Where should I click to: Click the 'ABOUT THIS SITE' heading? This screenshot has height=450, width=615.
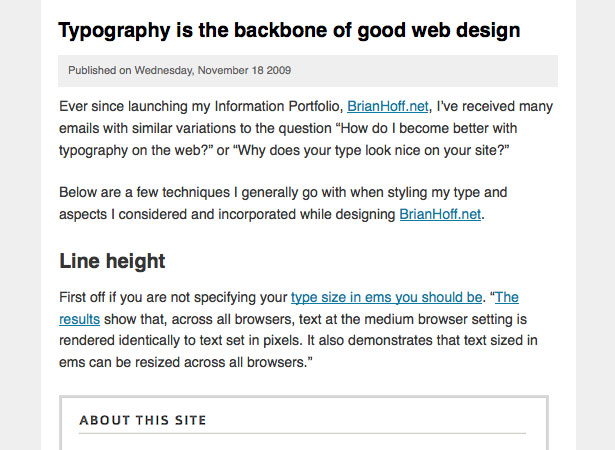(143, 420)
